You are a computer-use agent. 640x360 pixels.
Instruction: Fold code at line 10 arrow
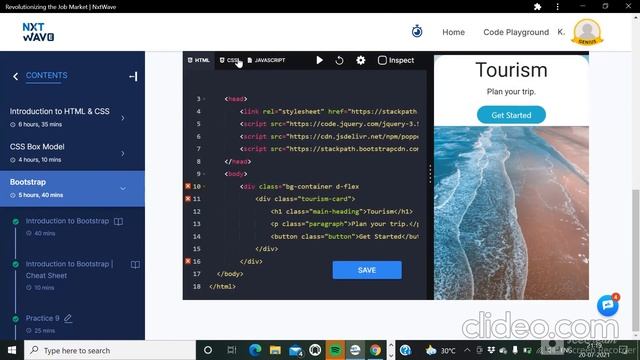tap(204, 187)
